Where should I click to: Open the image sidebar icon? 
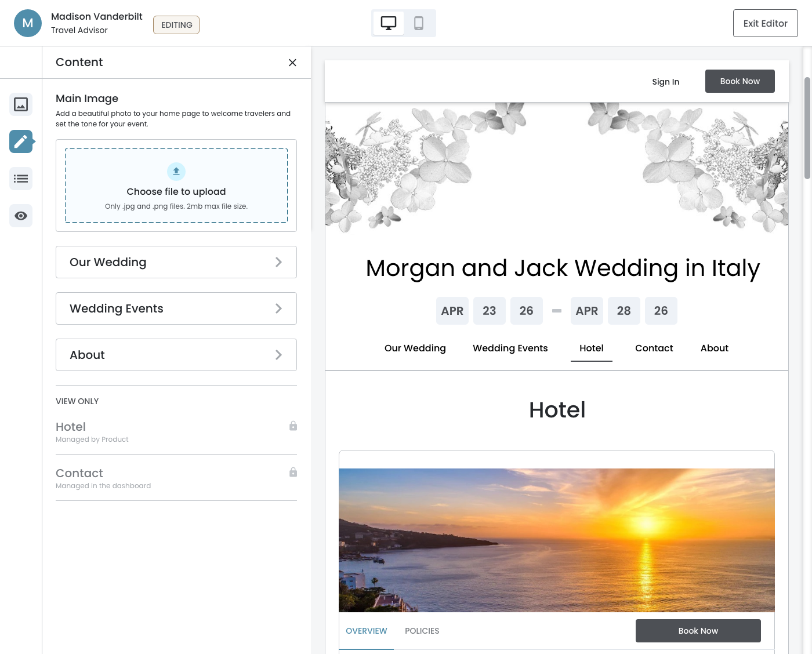pos(21,104)
